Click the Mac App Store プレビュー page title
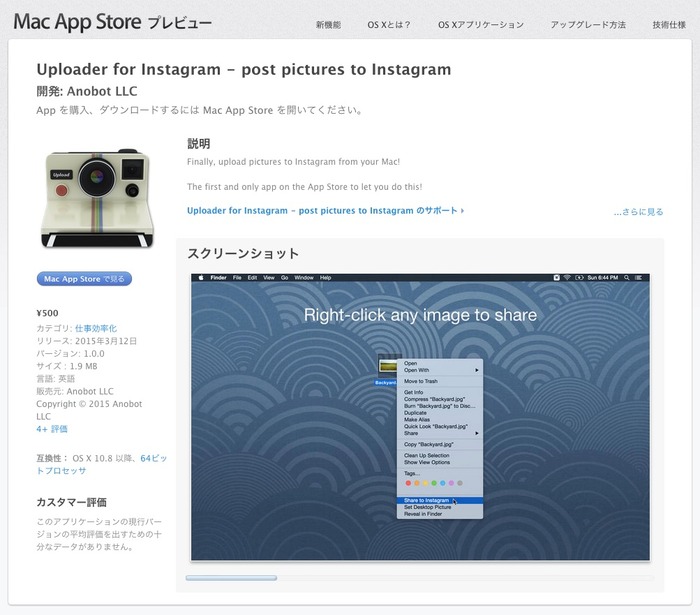 point(112,22)
